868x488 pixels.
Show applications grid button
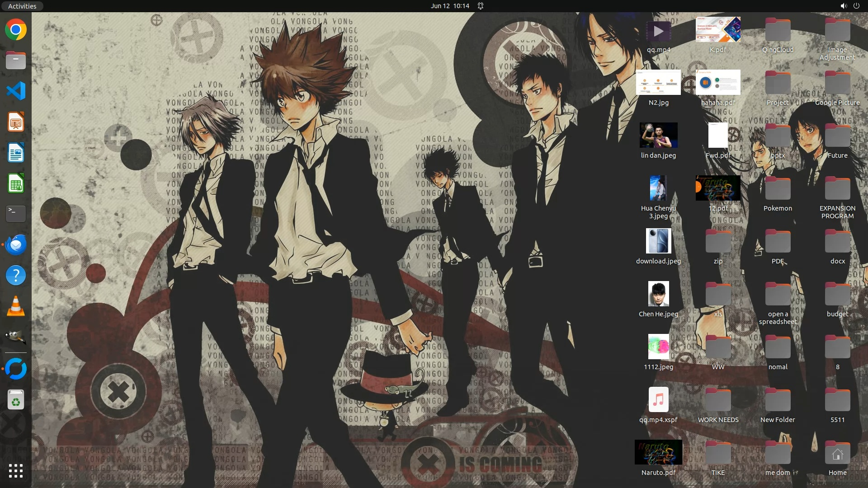[16, 471]
